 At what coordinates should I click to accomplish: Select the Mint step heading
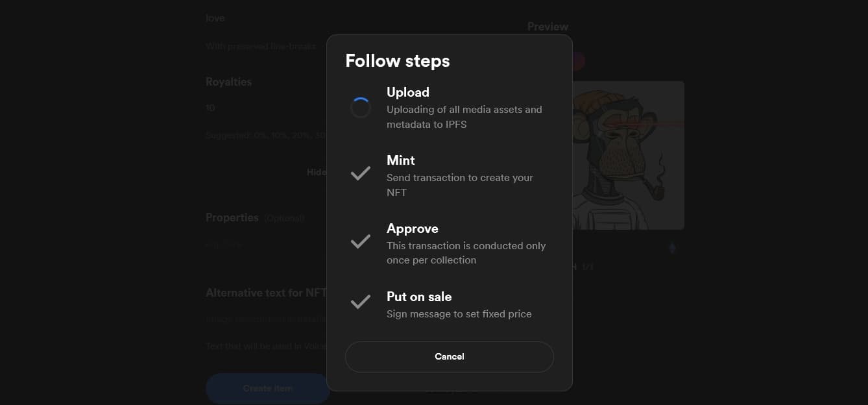click(x=401, y=160)
